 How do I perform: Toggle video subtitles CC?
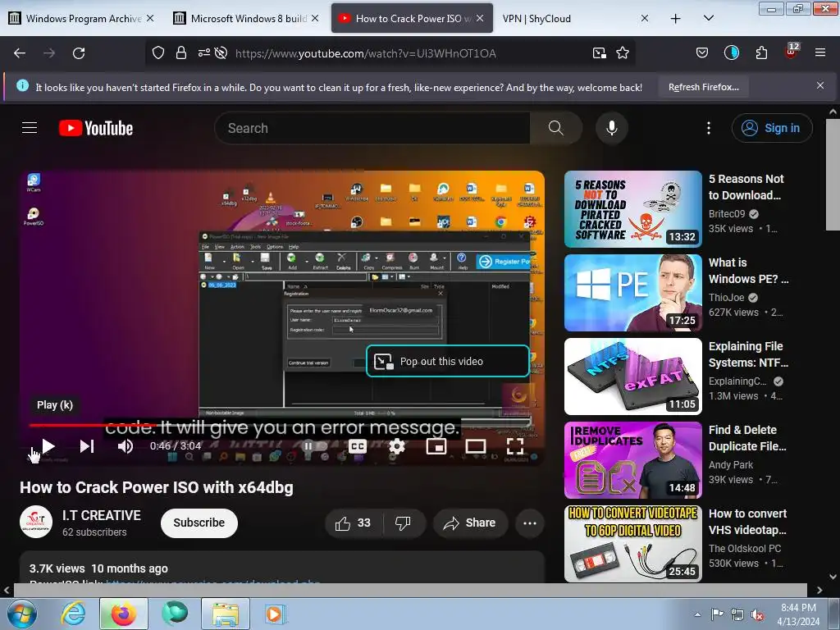tap(358, 446)
